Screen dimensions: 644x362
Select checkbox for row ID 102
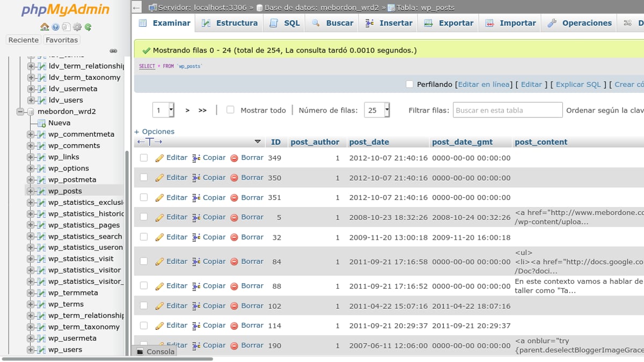pos(143,306)
